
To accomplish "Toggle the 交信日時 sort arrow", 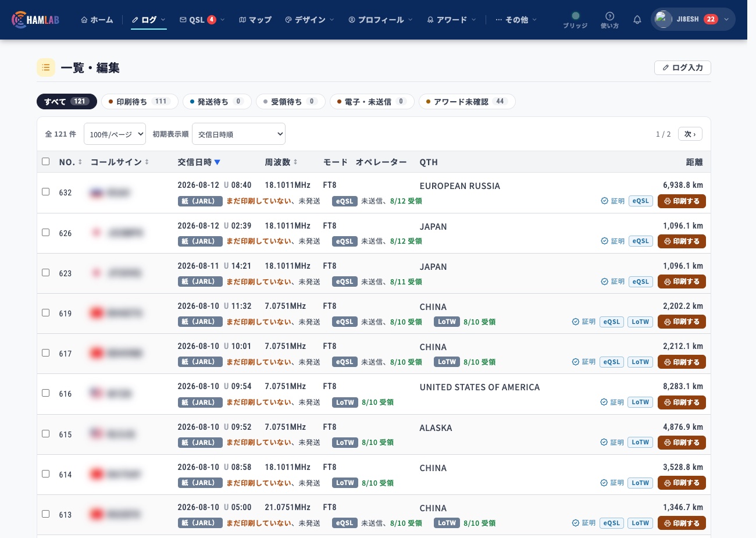I will click(x=217, y=162).
